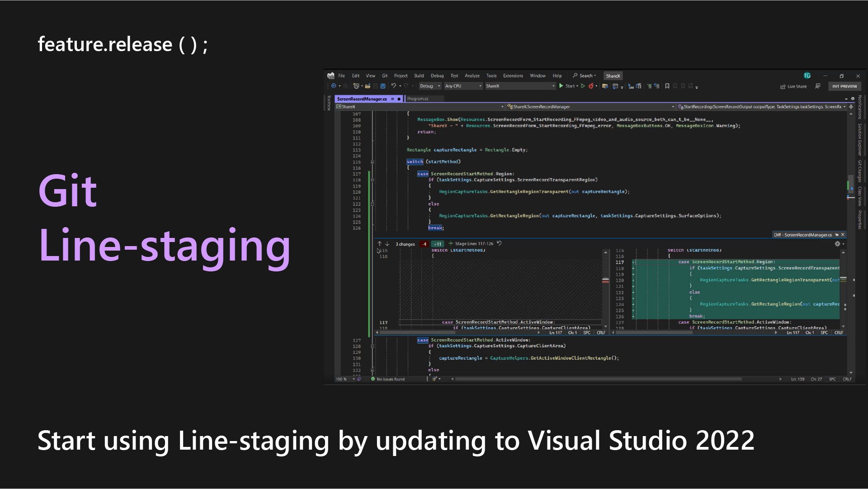This screenshot has height=489, width=868.
Task: Collapse the switch block at line 115
Action: pos(373,162)
